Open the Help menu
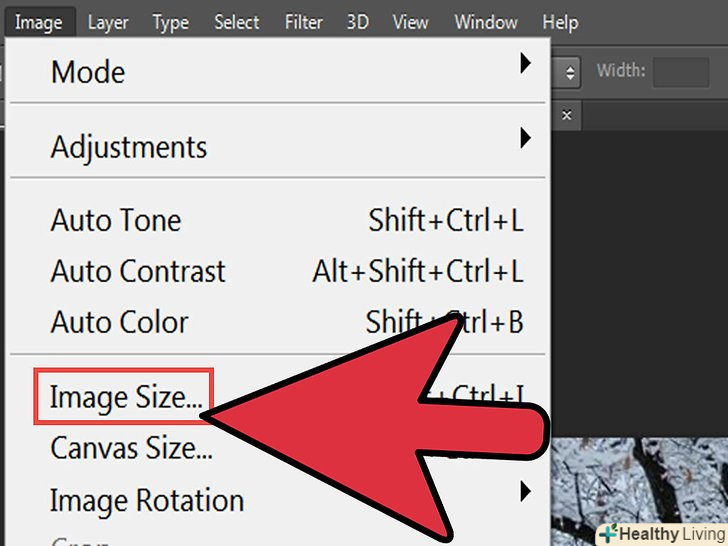Image resolution: width=728 pixels, height=546 pixels. [560, 22]
